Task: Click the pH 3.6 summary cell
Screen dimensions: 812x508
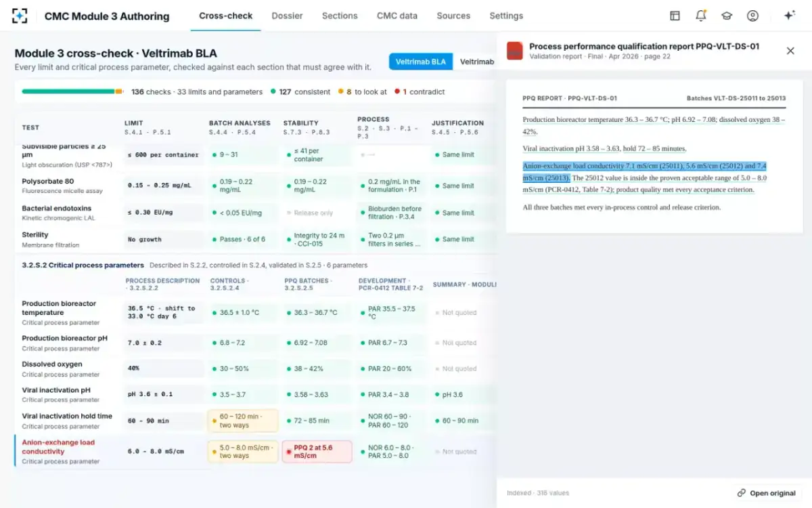Action: pyautogui.click(x=464, y=395)
